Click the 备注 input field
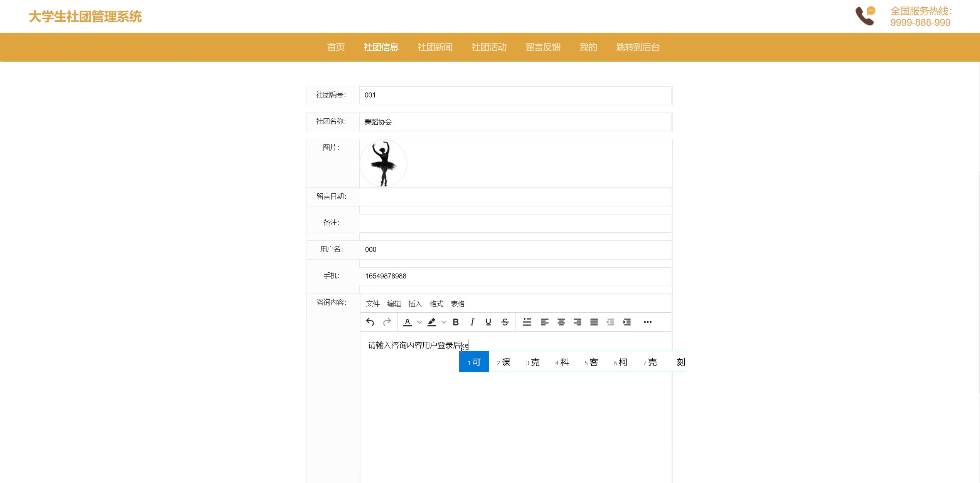 point(515,223)
